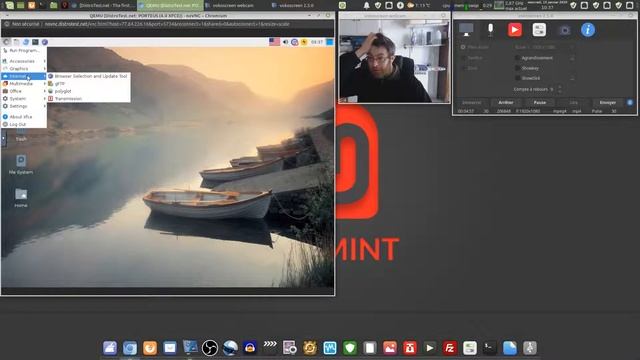Open the terminal launcher in the Xfce panel
Screen dimensions: 640x360
tap(36, 42)
